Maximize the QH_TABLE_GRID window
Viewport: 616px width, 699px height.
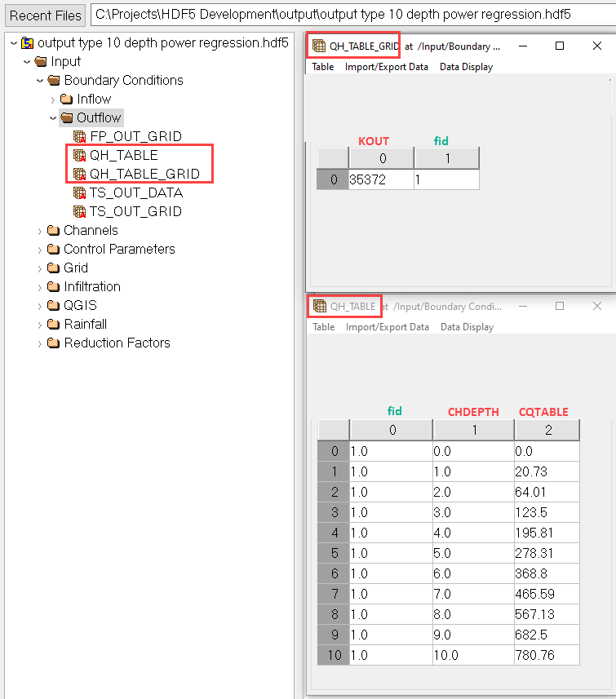coord(560,46)
